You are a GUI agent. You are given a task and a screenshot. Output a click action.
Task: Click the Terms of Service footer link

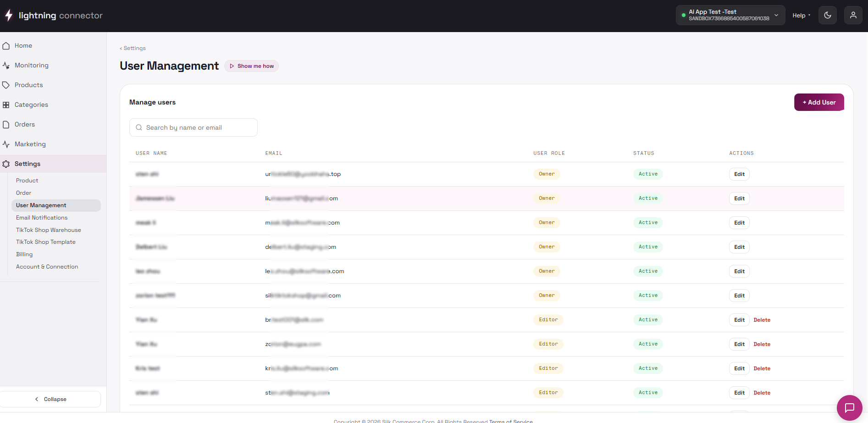point(511,421)
